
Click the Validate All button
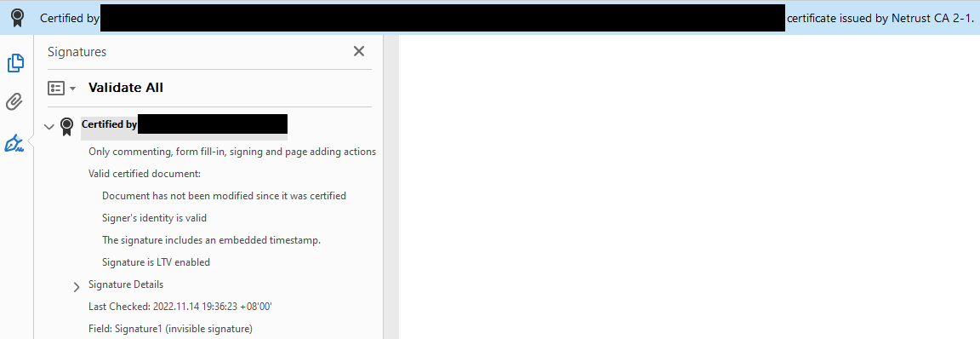point(126,88)
